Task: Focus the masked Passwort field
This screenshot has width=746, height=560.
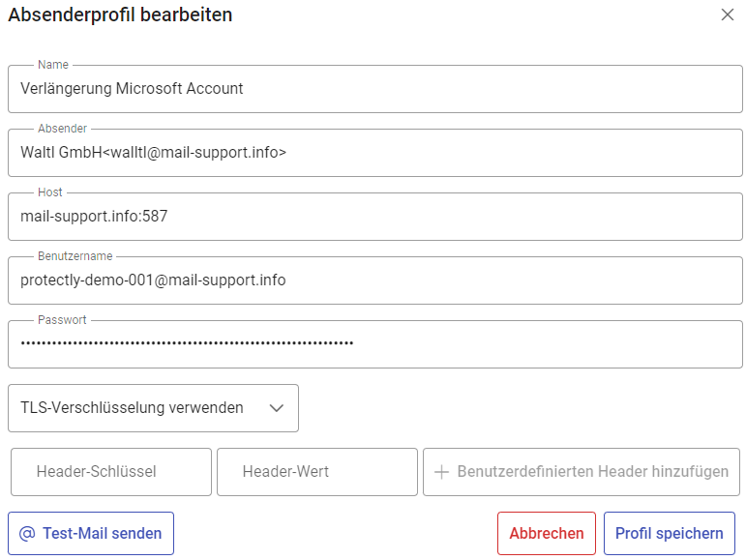Action: click(x=374, y=344)
